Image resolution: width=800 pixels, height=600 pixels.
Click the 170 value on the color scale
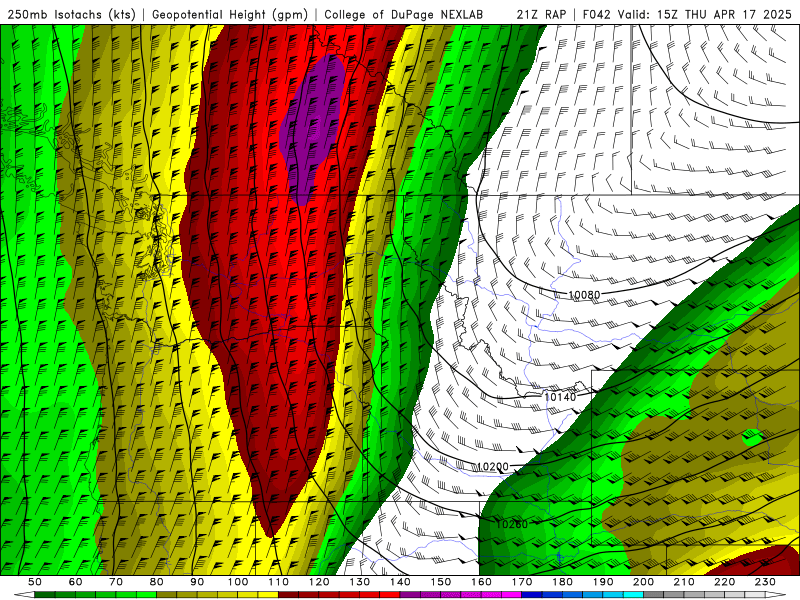pos(522,582)
